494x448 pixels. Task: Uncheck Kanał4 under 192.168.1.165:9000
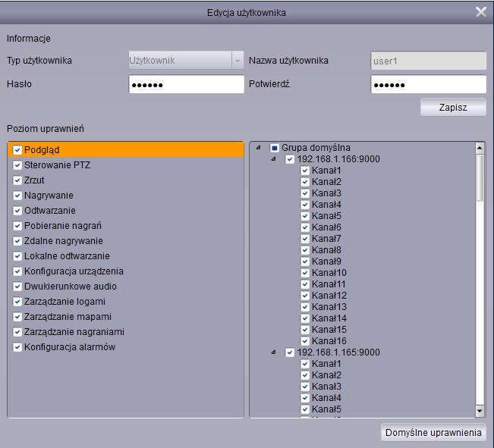(x=304, y=398)
